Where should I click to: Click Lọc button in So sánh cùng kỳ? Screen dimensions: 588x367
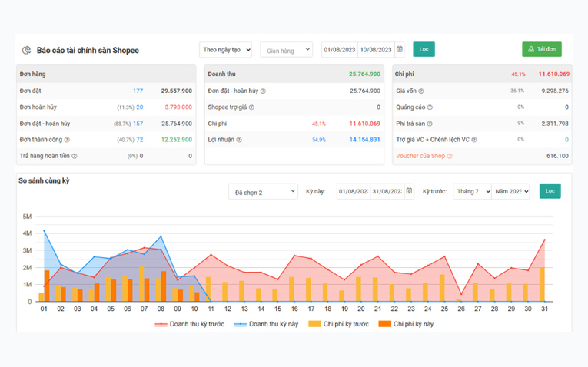[x=550, y=191]
